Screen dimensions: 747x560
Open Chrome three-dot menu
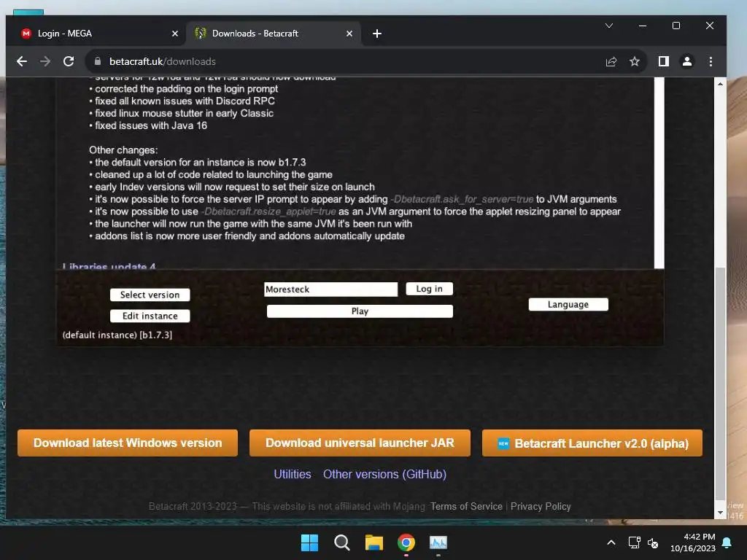711,61
